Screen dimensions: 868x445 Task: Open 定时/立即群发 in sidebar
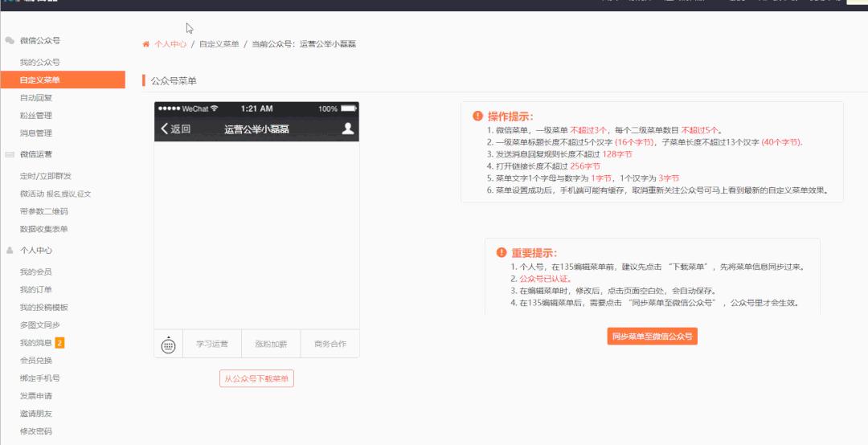pyautogui.click(x=45, y=176)
